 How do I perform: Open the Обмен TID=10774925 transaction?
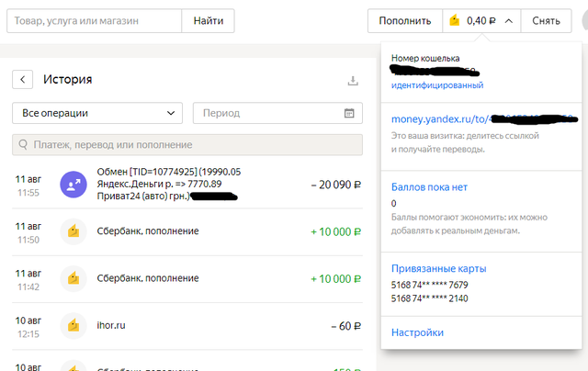[x=187, y=185]
